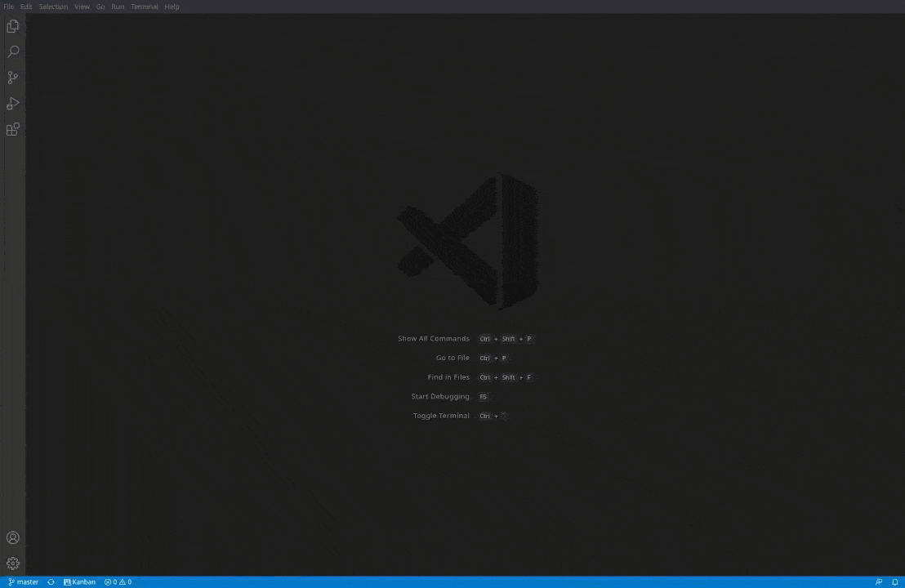The width and height of the screenshot is (905, 588).
Task: Click the F5 key hint
Action: 483,396
